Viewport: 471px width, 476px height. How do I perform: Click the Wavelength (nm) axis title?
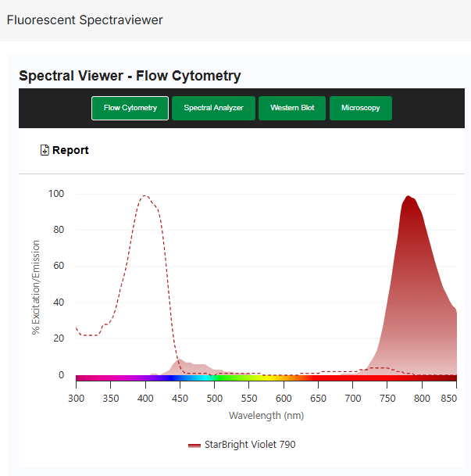(x=266, y=416)
